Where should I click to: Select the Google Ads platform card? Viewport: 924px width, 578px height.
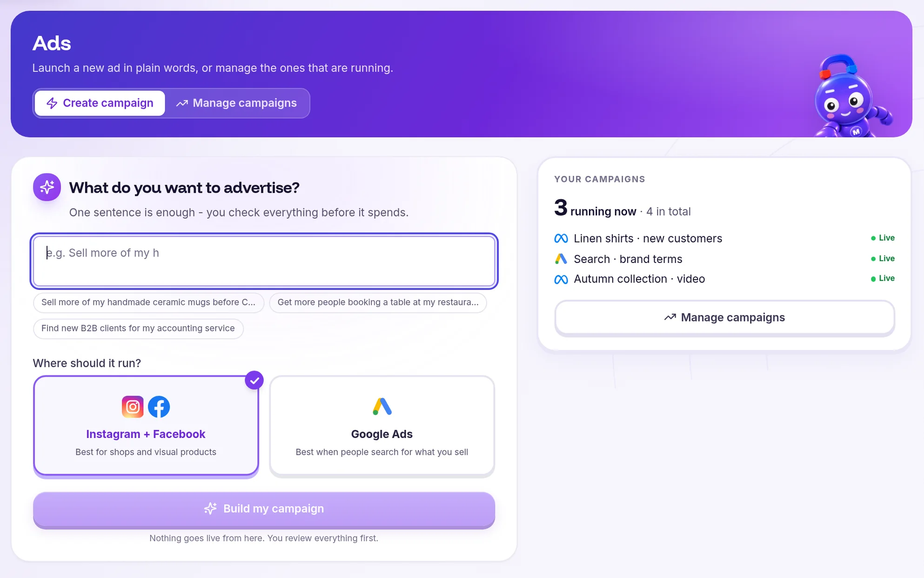pos(382,426)
